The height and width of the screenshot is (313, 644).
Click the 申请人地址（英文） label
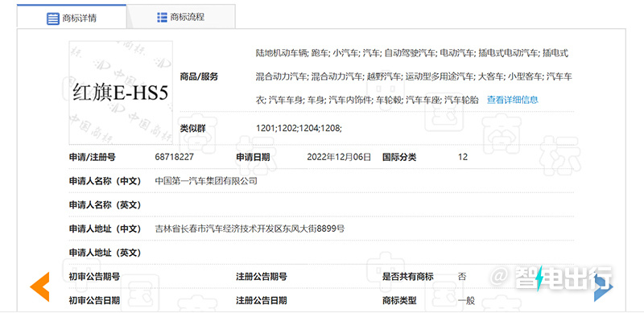(105, 253)
